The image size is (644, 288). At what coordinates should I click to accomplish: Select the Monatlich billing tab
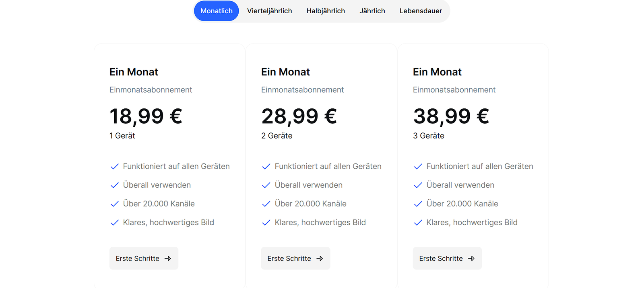pyautogui.click(x=217, y=11)
